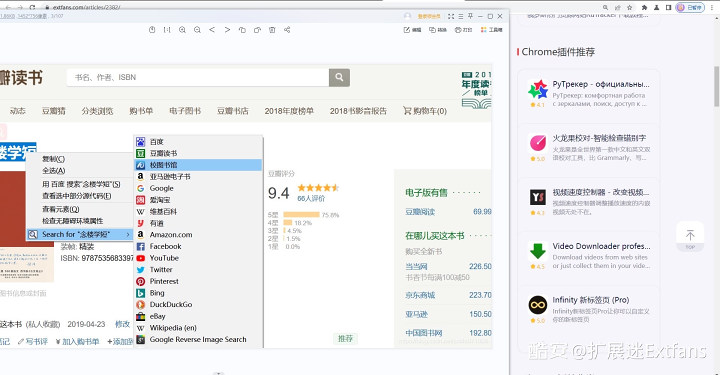
Task: Click the browser bookmark star icon
Action: click(630, 7)
